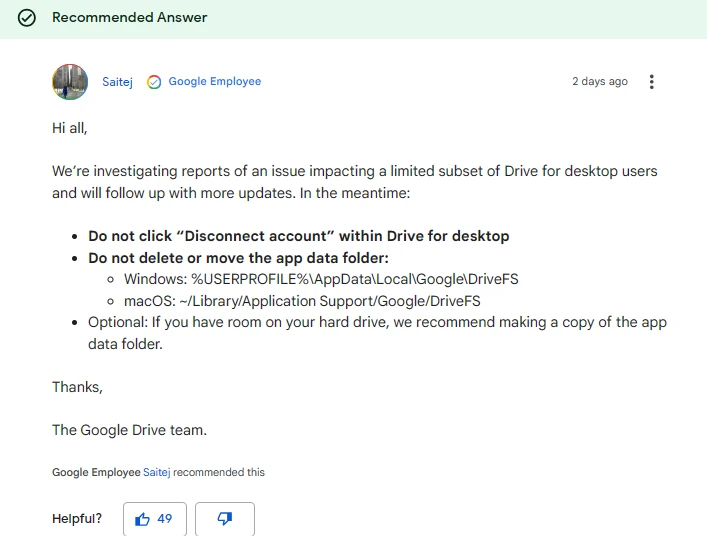707x536 pixels.
Task: Click the "Do not click Disconnect account" bullet
Action: click(298, 236)
